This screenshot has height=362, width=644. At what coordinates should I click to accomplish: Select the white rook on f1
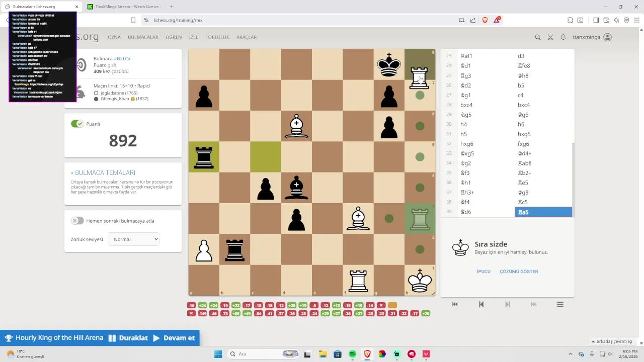(358, 280)
